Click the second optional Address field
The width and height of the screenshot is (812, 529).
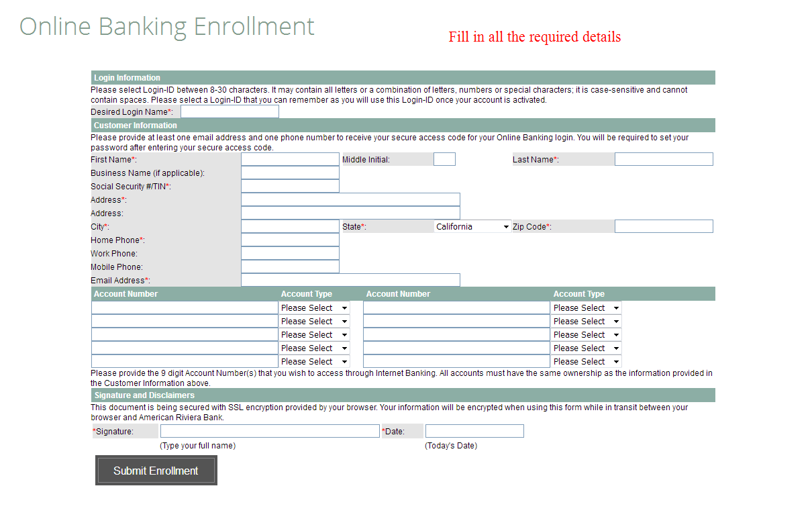(350, 213)
